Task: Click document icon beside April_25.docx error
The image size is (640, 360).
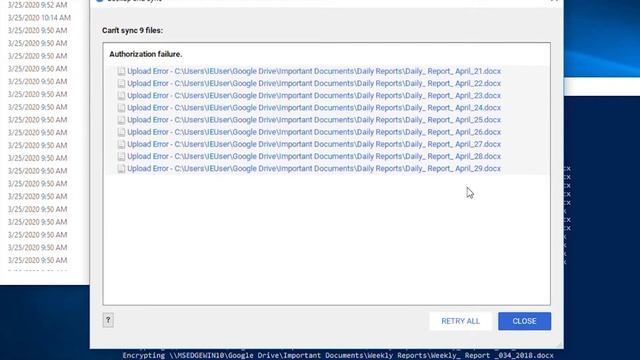Action: coord(121,120)
